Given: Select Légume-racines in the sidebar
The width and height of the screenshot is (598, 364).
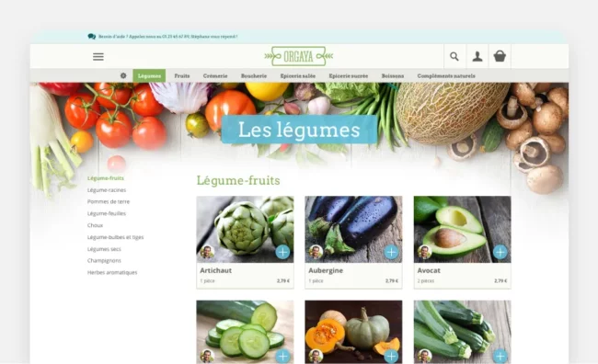Looking at the screenshot, I should click(x=107, y=190).
